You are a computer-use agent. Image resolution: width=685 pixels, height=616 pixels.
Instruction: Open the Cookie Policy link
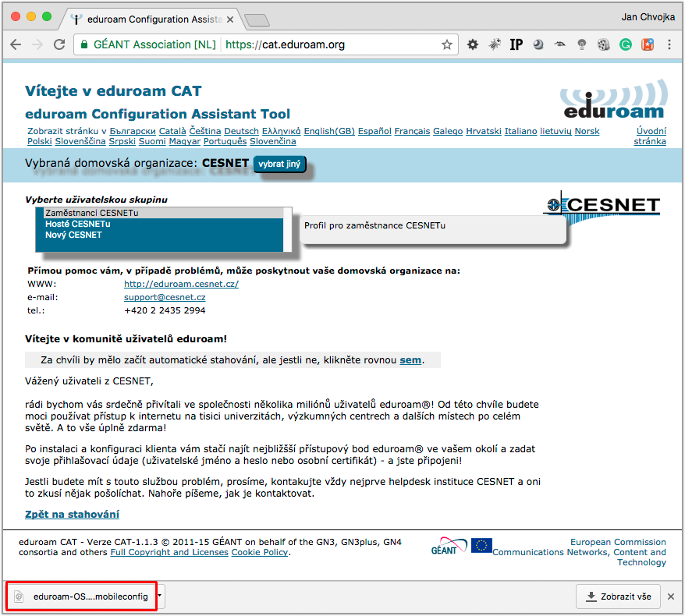(x=260, y=552)
